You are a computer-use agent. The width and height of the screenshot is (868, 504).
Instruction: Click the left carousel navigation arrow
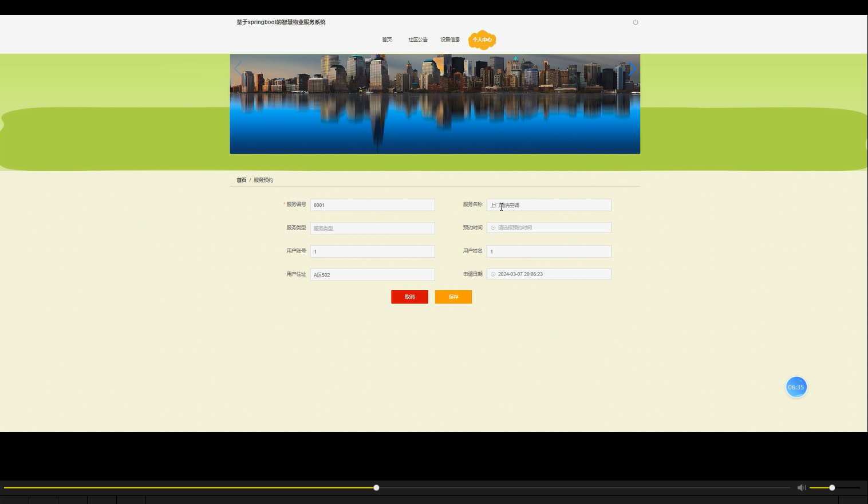(238, 68)
